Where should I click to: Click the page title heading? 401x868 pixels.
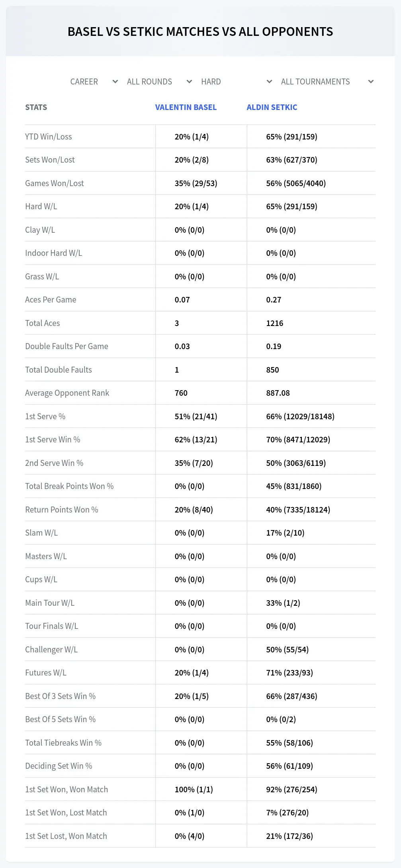[200, 31]
